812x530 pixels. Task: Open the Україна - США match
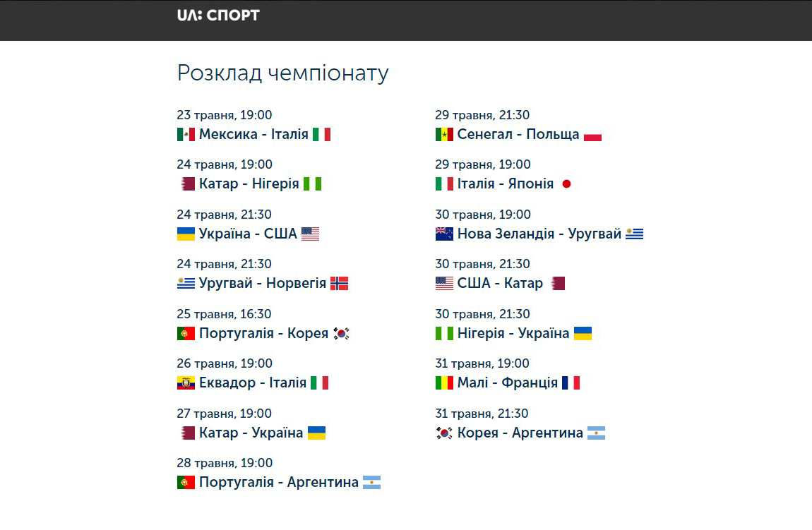click(248, 234)
